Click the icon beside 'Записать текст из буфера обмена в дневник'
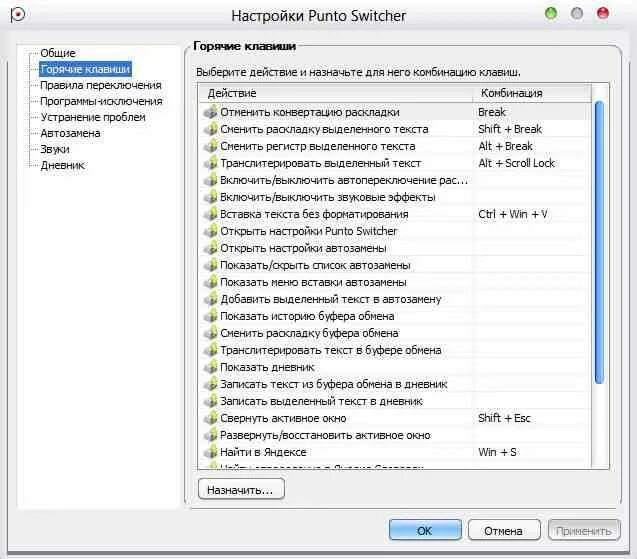The image size is (637, 559). [210, 384]
